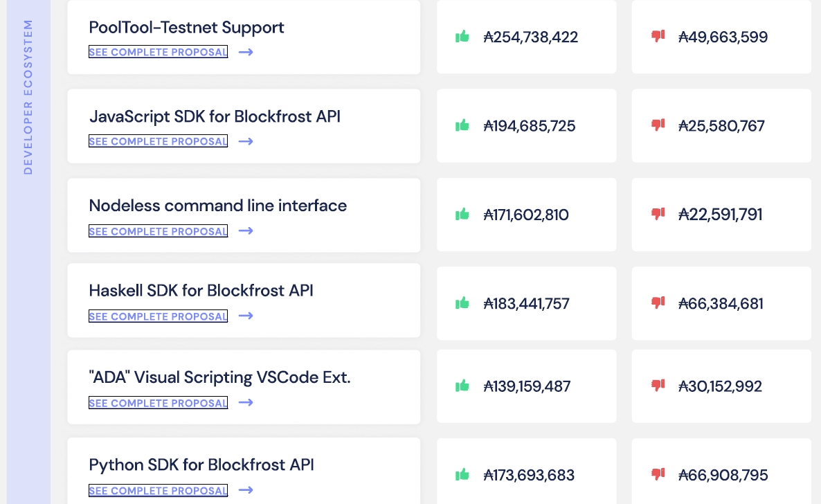821x504 pixels.
Task: See complete proposal for Haskell SDK
Action: click(x=158, y=316)
